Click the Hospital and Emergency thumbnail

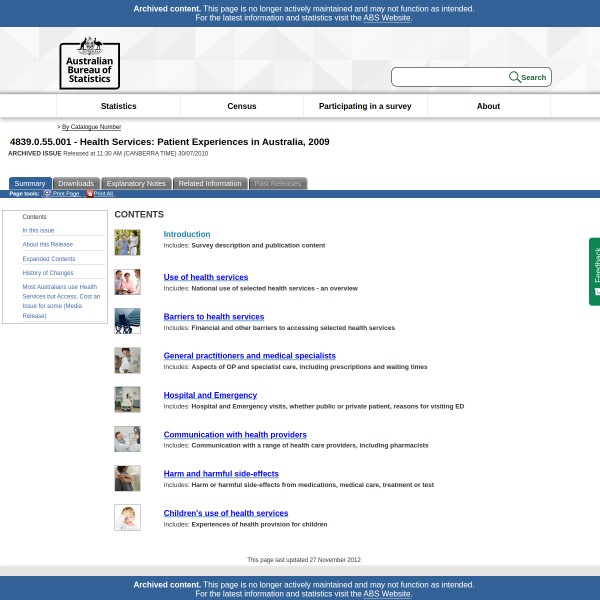127,399
